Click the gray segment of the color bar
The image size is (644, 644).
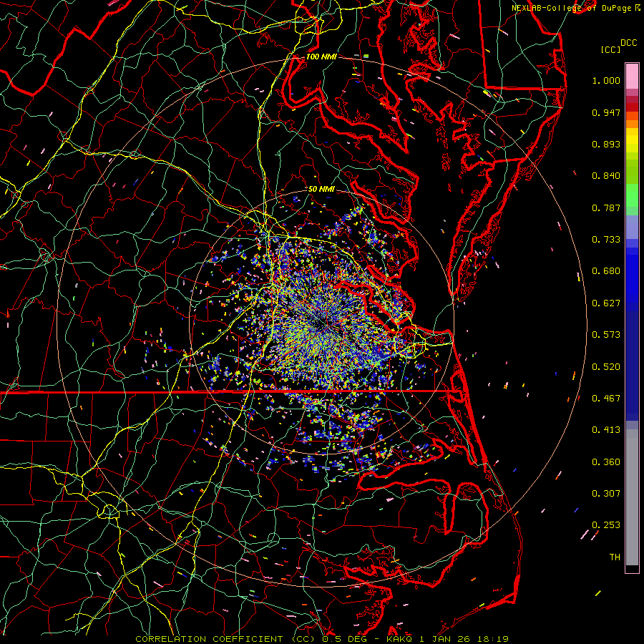point(632,497)
